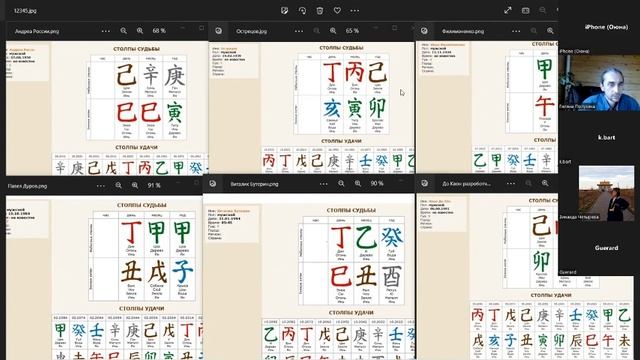Enter fullscreen view in 12345.jpg window
Screen dimensions: 640x360
[508, 11]
